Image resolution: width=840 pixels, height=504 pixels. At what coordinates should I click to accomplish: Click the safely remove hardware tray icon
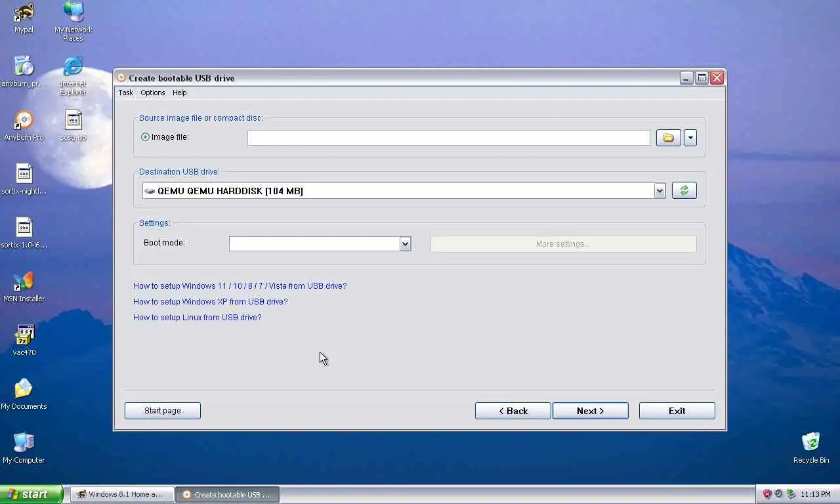click(x=791, y=494)
